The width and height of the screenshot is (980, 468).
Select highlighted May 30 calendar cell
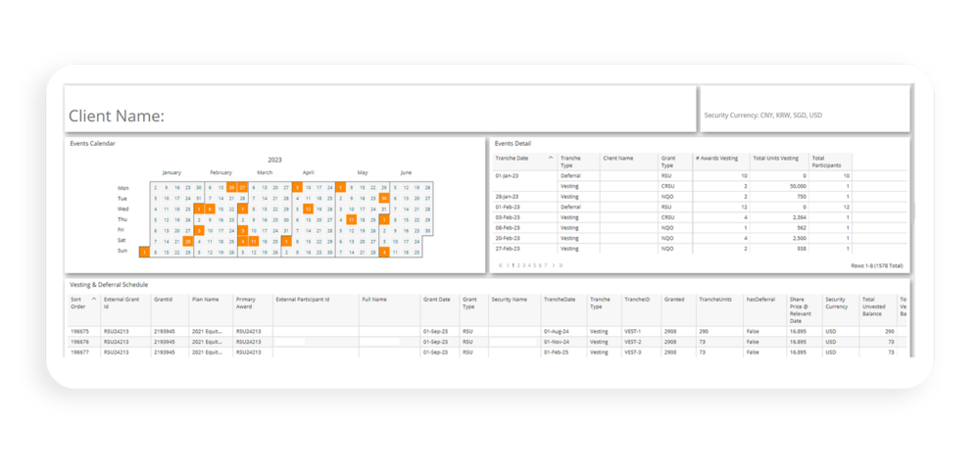(x=384, y=198)
